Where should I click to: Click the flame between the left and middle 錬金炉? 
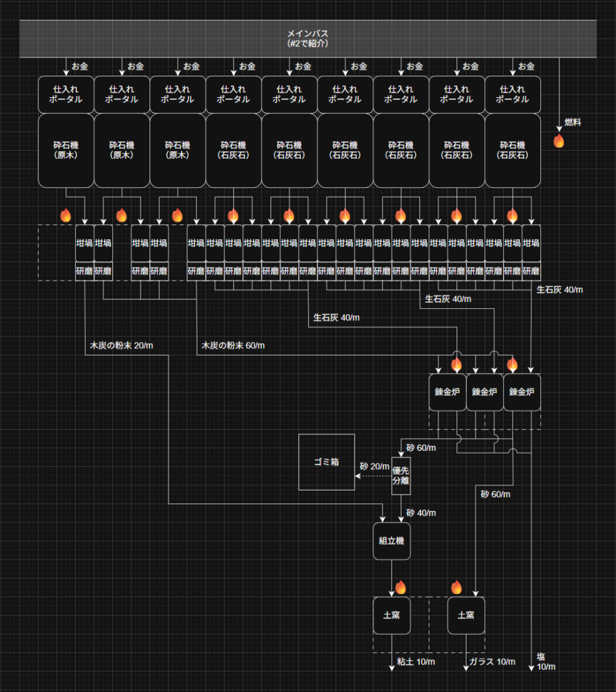[x=456, y=364]
